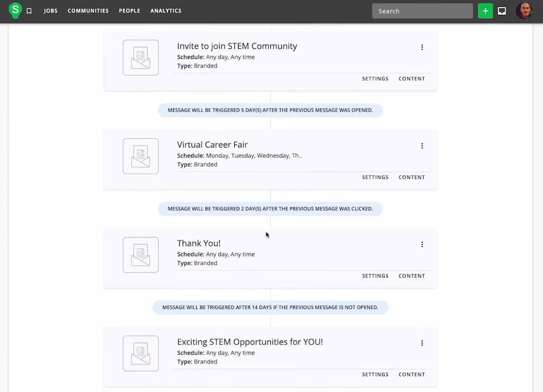Click the green plus add button
This screenshot has width=543, height=392.
tap(485, 11)
